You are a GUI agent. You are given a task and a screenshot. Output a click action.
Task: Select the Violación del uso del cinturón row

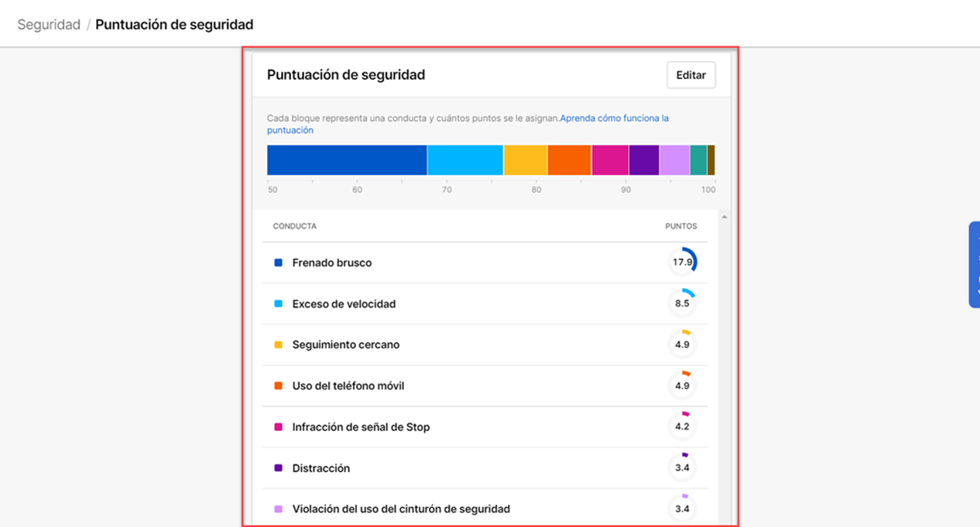click(401, 509)
